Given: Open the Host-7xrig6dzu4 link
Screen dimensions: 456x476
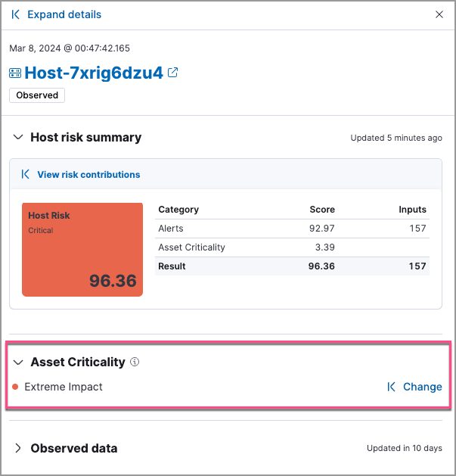Looking at the screenshot, I should 94,73.
